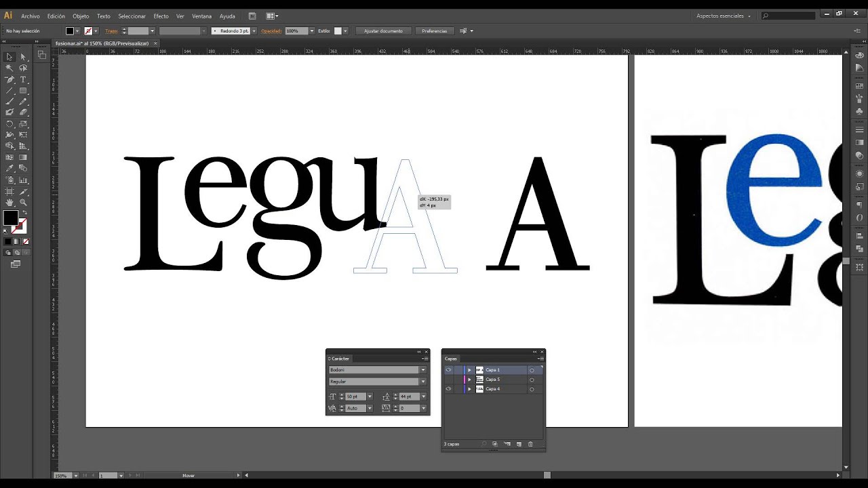Expand Capa 5 layer contents
This screenshot has width=868, height=488.
(x=469, y=380)
